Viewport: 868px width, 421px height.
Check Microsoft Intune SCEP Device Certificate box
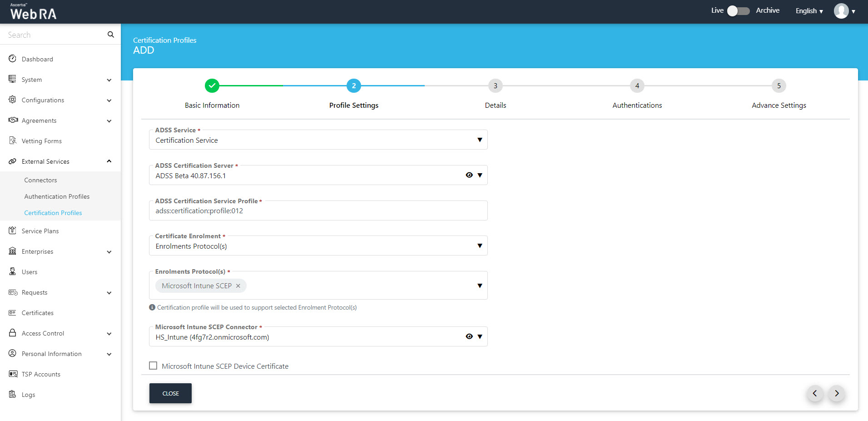click(x=153, y=366)
